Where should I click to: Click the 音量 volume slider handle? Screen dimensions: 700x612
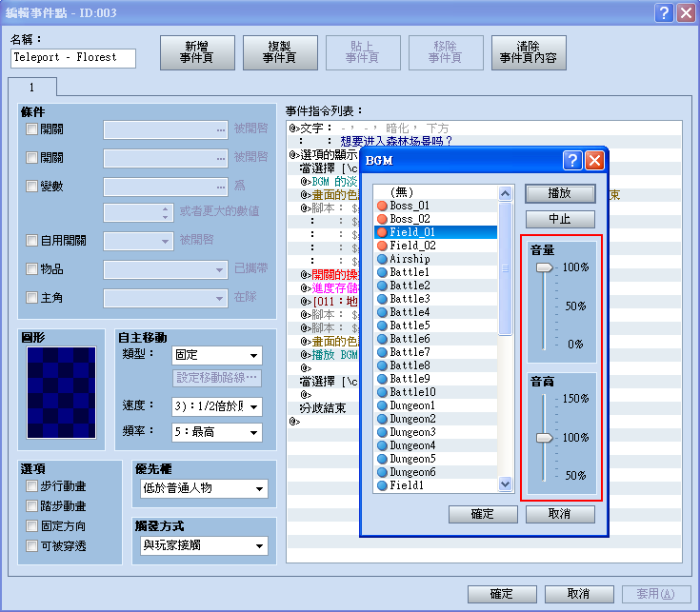[544, 267]
